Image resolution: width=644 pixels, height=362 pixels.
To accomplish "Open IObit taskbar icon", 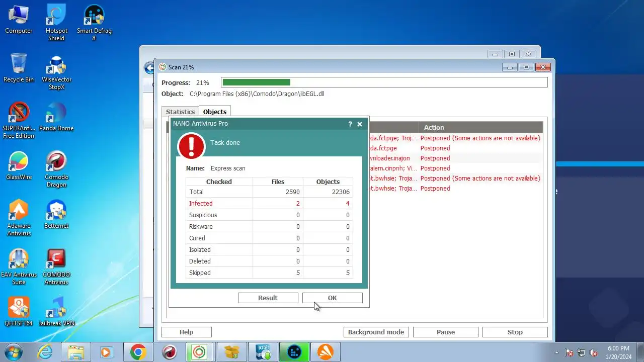I will click(x=263, y=352).
